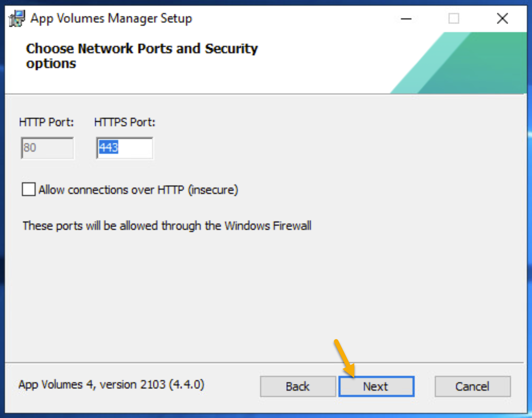Click the "Choose Network Ports and Security options" heading
The height and width of the screenshot is (418, 532).
(142, 56)
